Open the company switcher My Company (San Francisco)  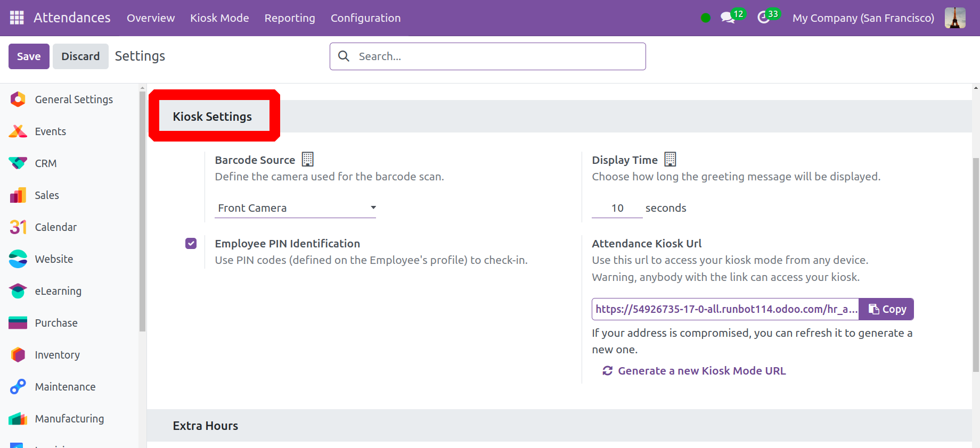(x=863, y=18)
